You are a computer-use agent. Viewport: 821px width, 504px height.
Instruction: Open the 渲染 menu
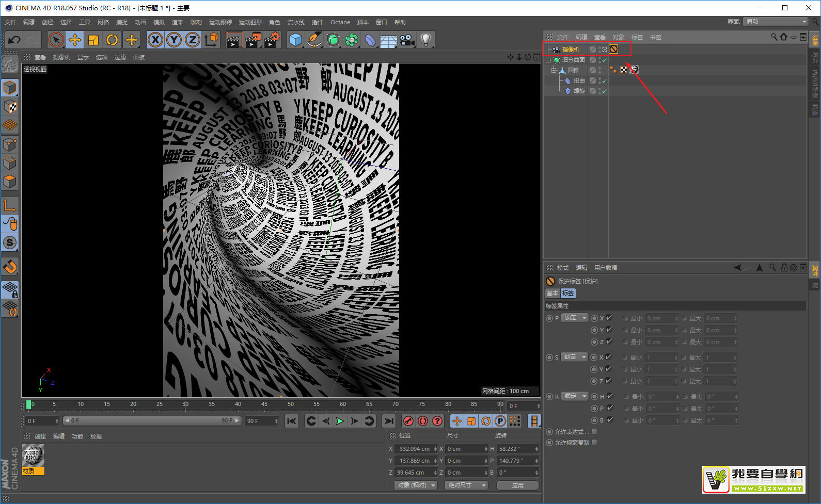(x=178, y=22)
